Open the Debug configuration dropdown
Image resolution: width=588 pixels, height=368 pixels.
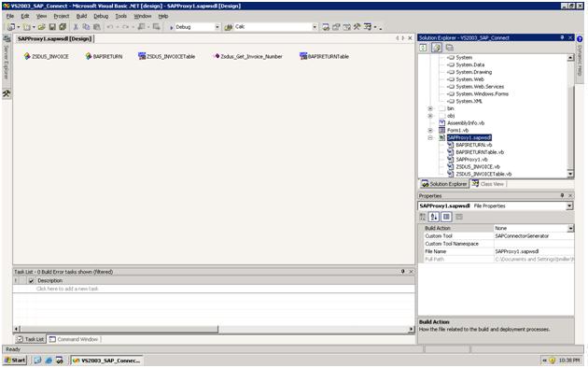(217, 27)
